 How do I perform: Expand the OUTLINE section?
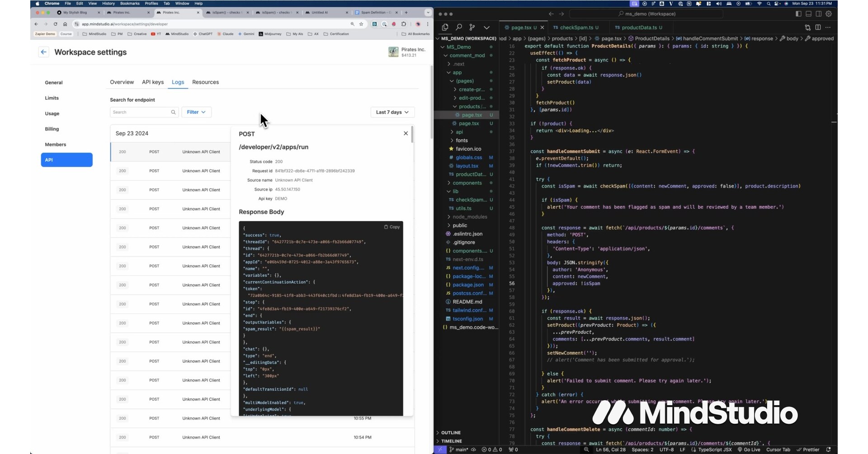click(x=451, y=432)
